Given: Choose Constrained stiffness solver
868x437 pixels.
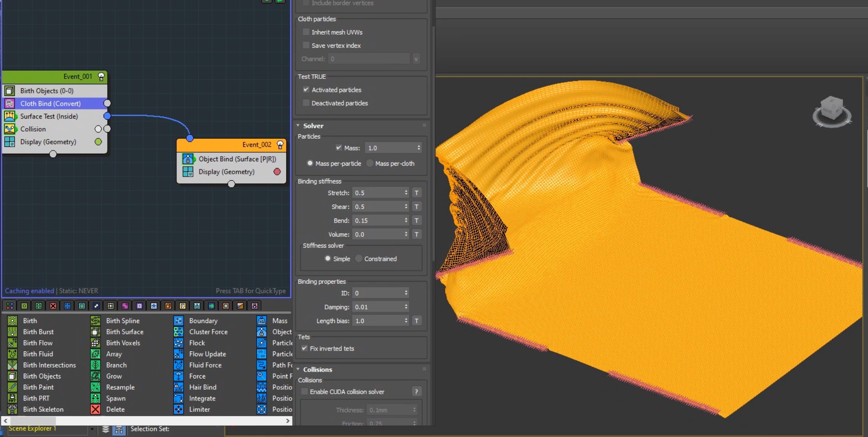Looking at the screenshot, I should [x=359, y=259].
